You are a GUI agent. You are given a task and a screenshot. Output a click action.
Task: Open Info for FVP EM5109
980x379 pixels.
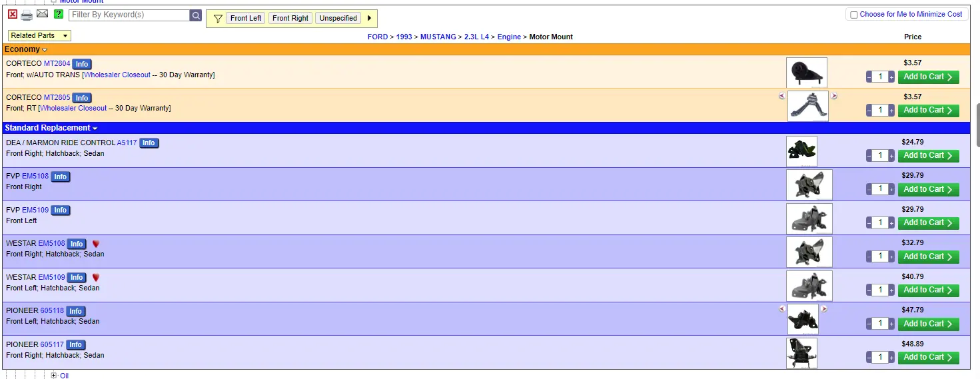coord(60,210)
